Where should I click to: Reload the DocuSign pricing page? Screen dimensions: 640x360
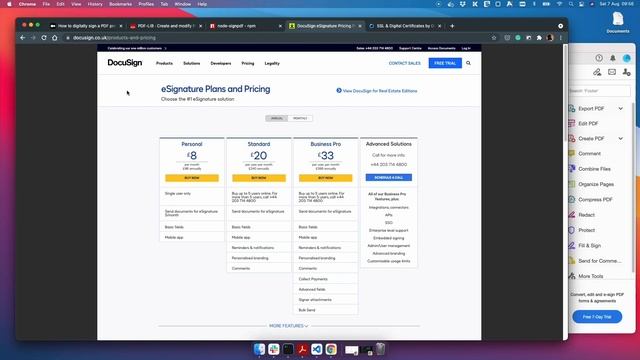coord(44,38)
